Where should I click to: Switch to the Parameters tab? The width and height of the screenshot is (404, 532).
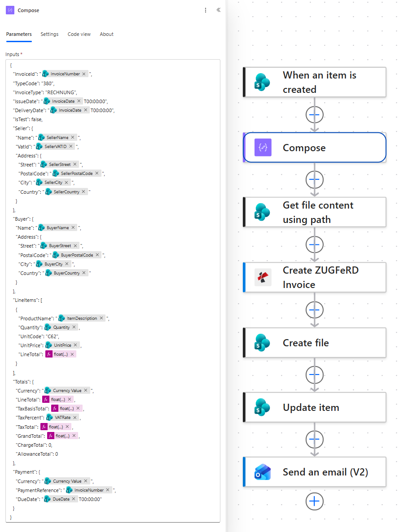[x=19, y=34]
